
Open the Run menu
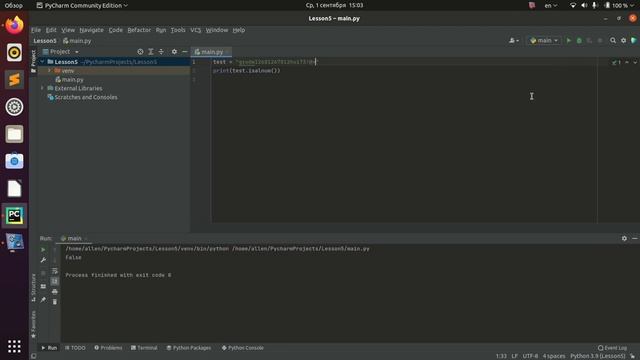[x=161, y=30]
